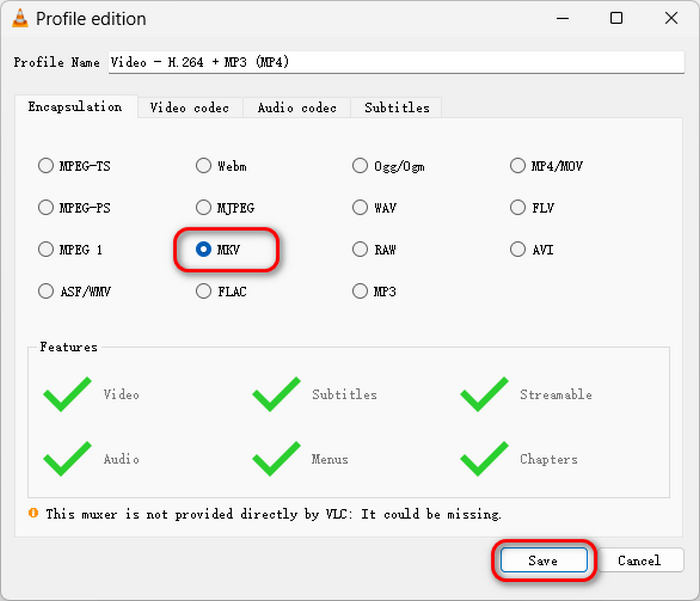Select the MKV radio button
700x601 pixels.
(x=218, y=249)
